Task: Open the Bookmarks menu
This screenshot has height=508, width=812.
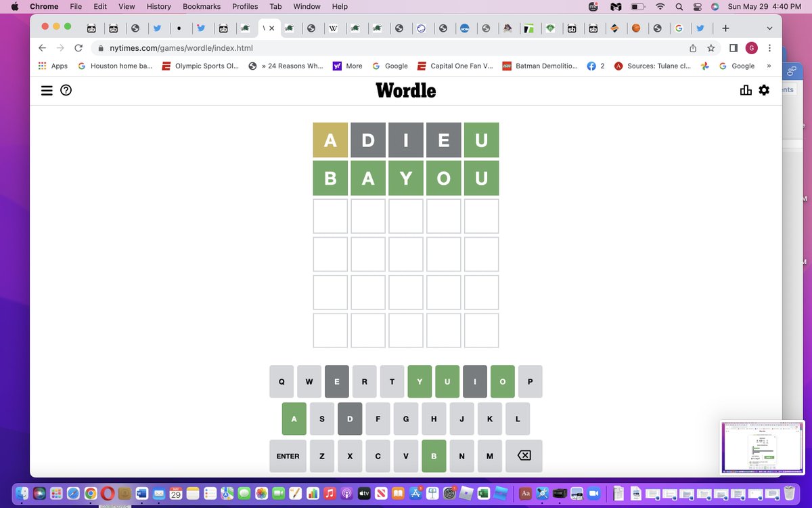Action: (202, 7)
